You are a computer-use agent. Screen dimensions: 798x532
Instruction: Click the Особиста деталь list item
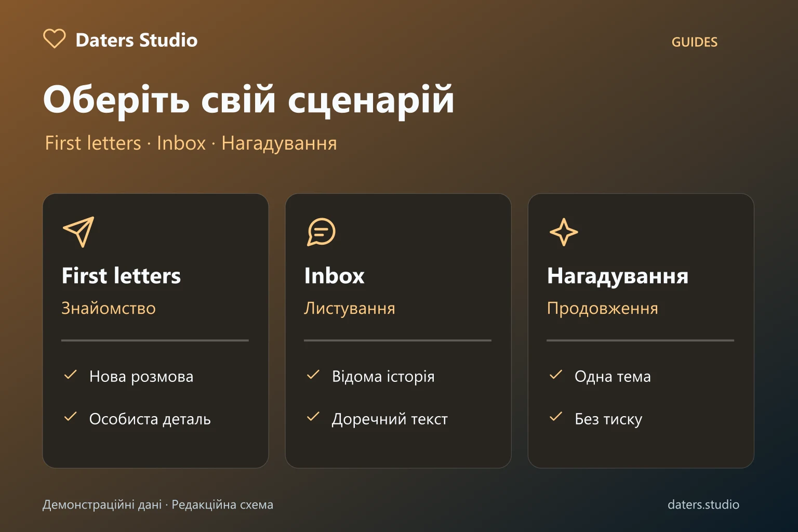150,419
